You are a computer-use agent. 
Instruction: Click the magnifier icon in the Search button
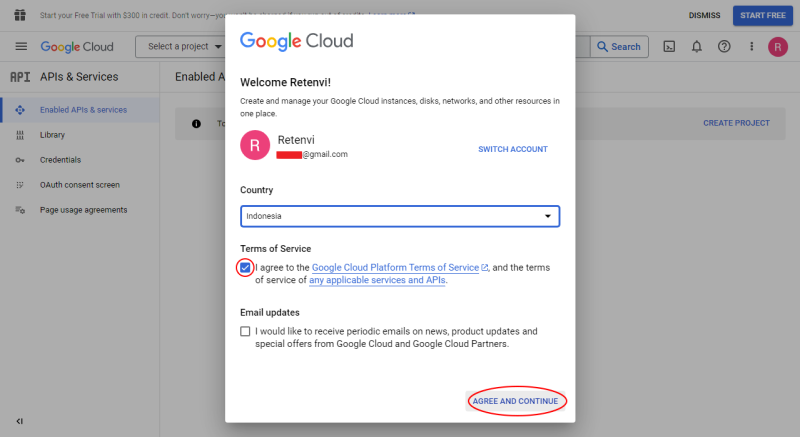[x=603, y=46]
